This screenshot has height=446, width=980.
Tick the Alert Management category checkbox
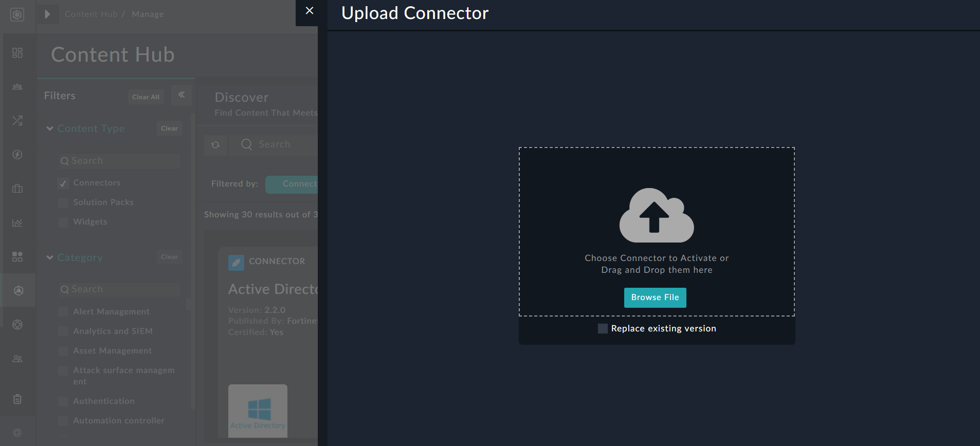click(63, 312)
